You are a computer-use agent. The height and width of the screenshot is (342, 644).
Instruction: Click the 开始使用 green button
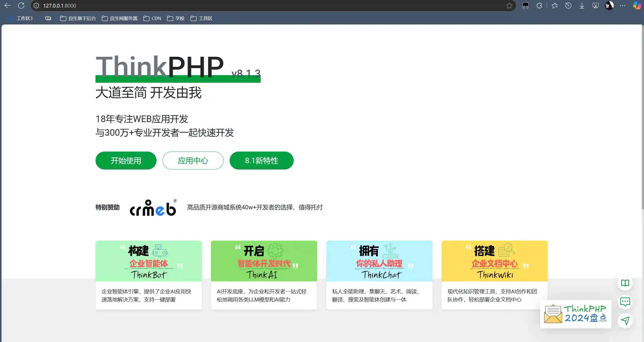[x=126, y=160]
